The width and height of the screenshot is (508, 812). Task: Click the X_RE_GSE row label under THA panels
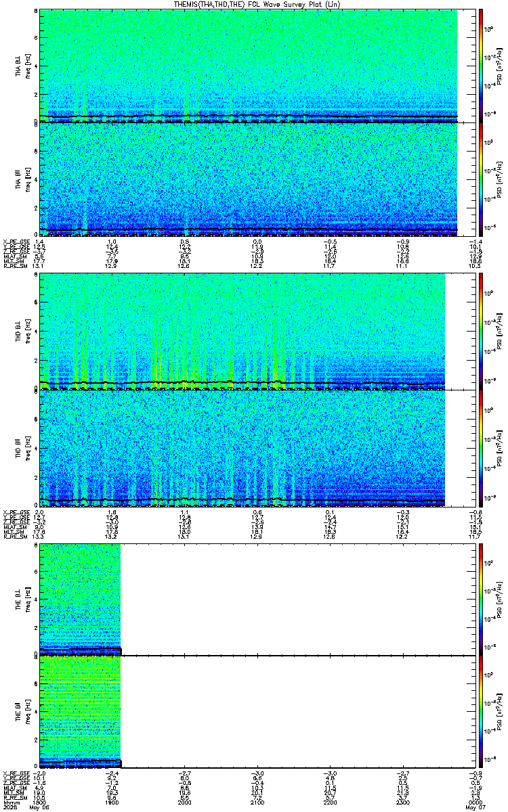click(15, 242)
